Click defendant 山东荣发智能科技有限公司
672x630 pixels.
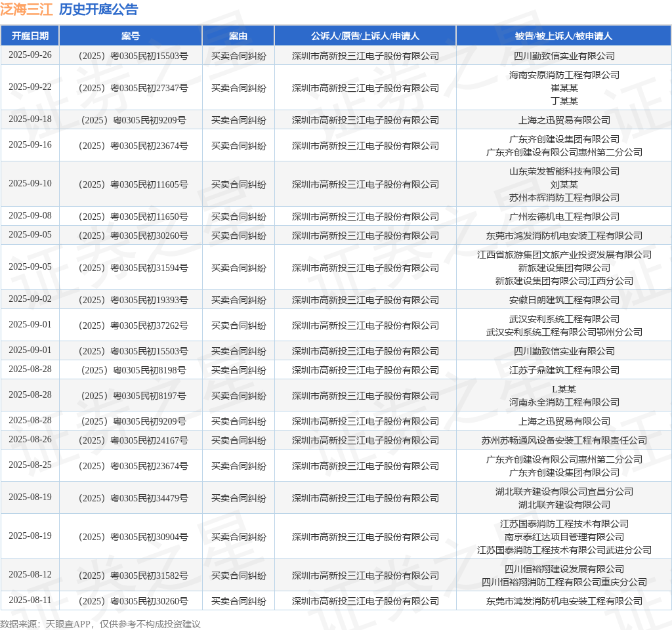tap(564, 171)
